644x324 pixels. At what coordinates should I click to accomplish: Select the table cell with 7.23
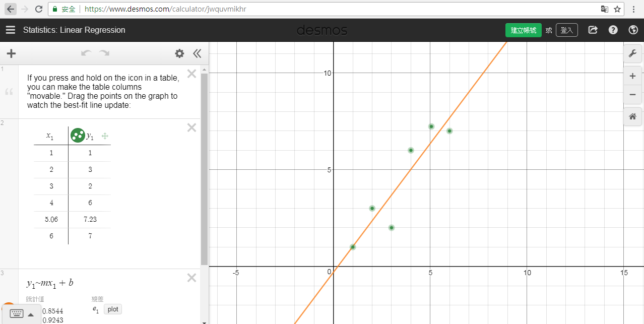pyautogui.click(x=90, y=220)
